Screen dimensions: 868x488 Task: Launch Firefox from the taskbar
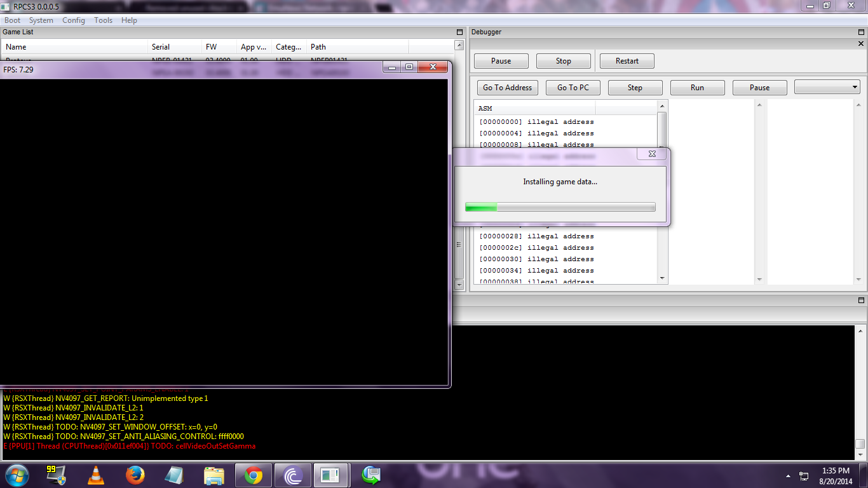pos(135,475)
